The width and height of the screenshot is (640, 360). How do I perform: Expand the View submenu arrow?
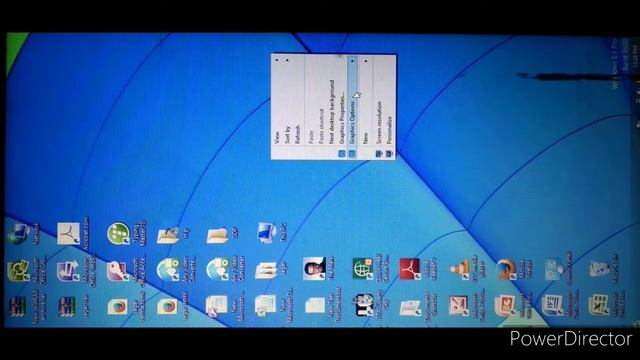pos(277,60)
